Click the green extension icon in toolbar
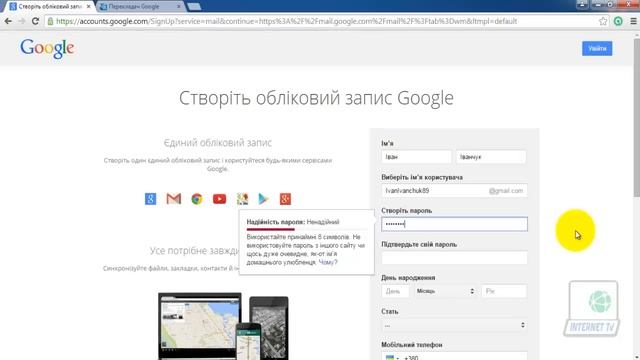Image resolution: width=640 pixels, height=360 pixels. [618, 21]
